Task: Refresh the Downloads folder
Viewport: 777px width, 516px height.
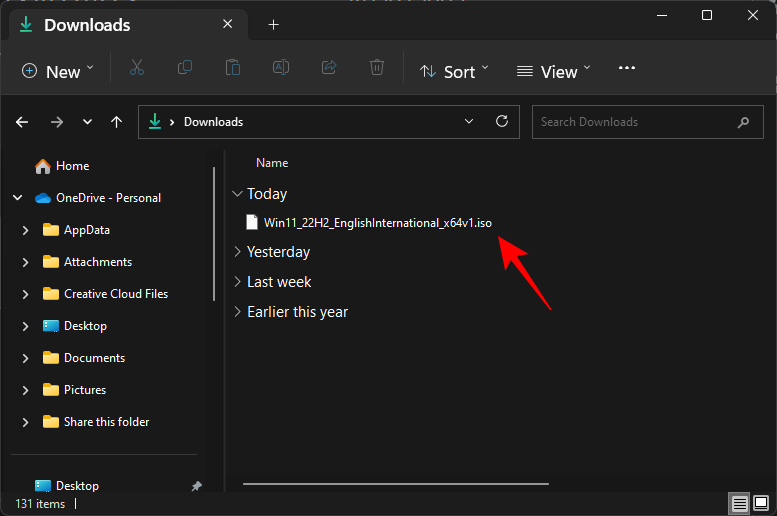Action: click(x=501, y=121)
